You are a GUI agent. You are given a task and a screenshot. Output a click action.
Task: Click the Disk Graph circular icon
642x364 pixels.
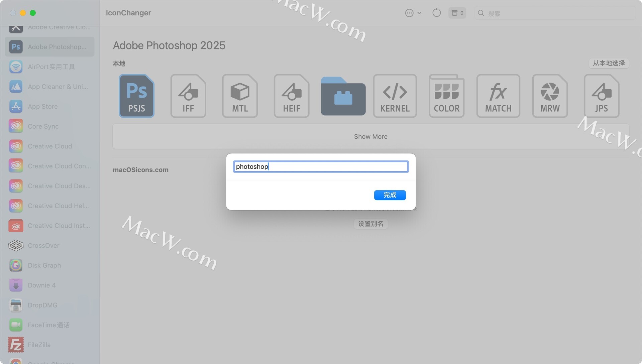(x=16, y=265)
